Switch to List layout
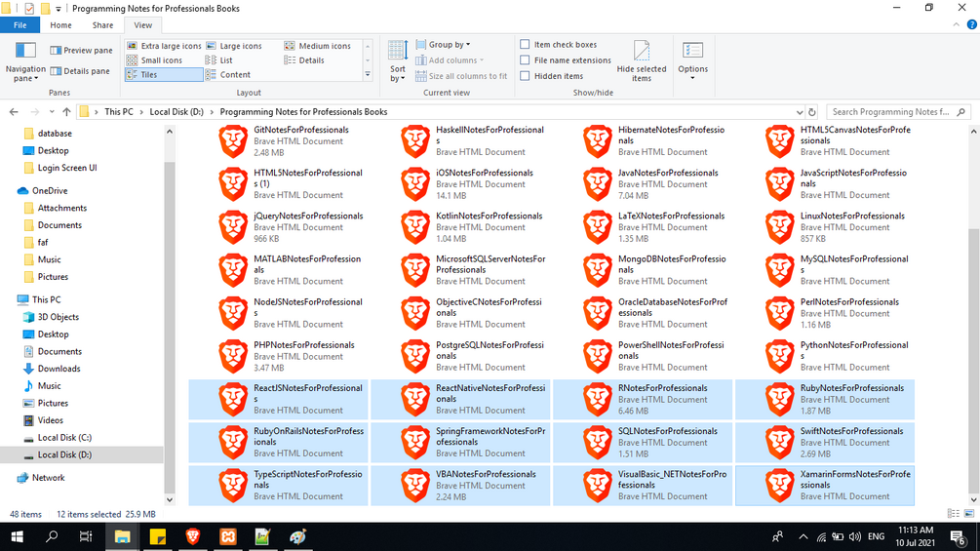 pyautogui.click(x=219, y=59)
